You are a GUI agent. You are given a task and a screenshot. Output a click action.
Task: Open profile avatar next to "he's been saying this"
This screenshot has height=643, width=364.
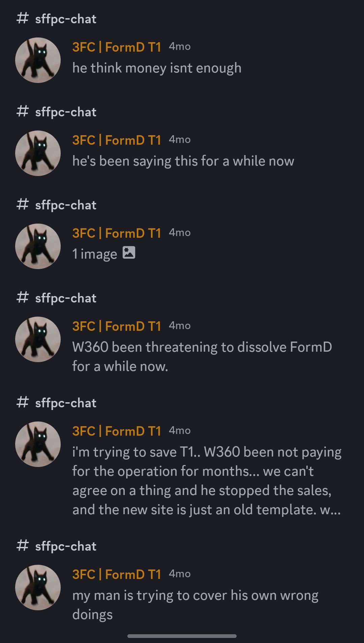point(38,153)
